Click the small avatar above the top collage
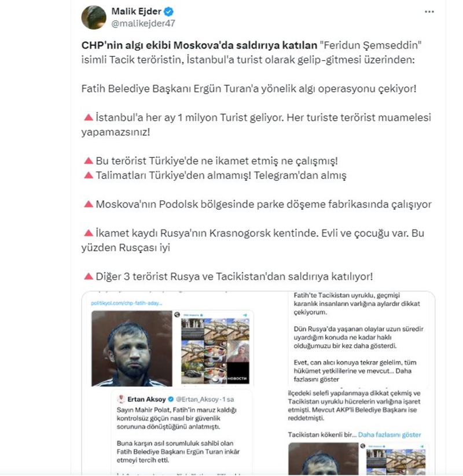 click(177, 315)
